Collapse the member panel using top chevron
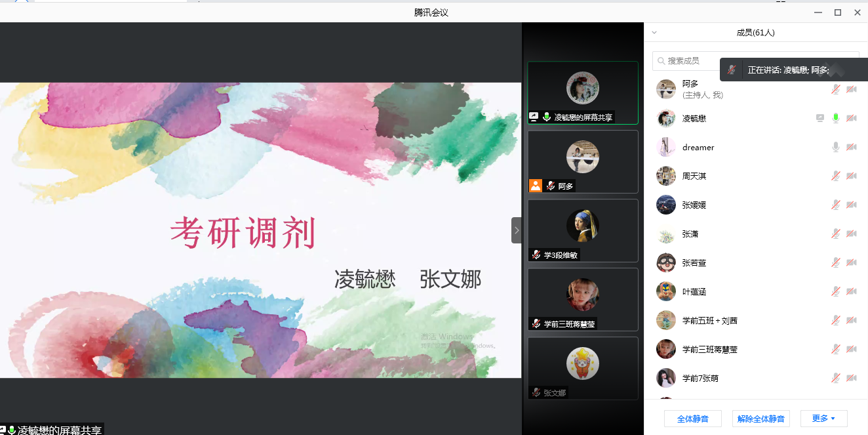Screen dimensions: 868x435 coord(654,31)
